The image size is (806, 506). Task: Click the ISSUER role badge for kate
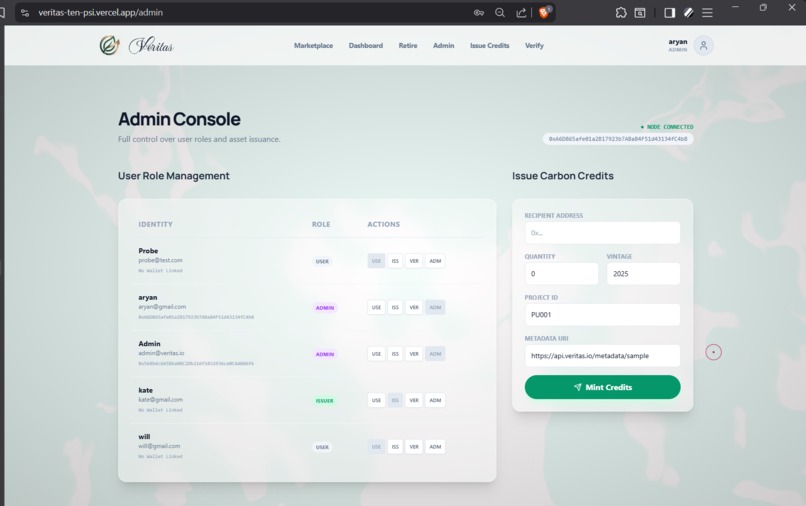324,401
